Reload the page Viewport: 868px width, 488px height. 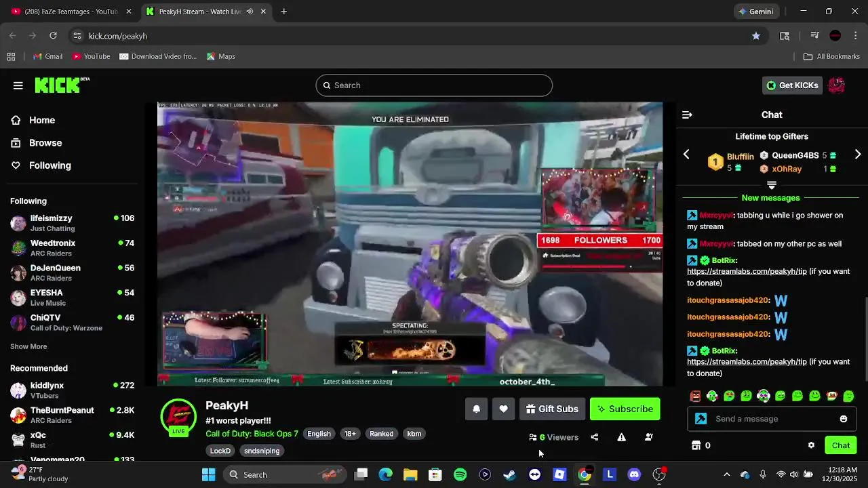pyautogui.click(x=53, y=36)
